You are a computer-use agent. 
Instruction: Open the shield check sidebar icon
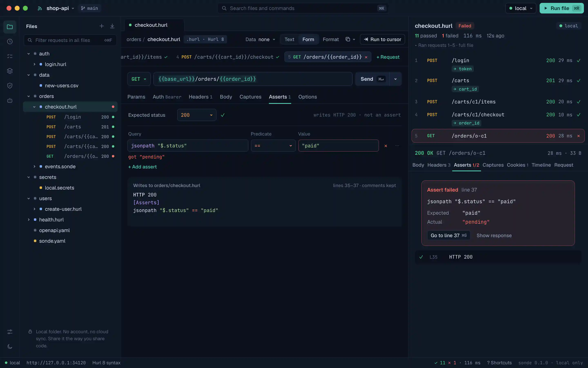[x=10, y=86]
